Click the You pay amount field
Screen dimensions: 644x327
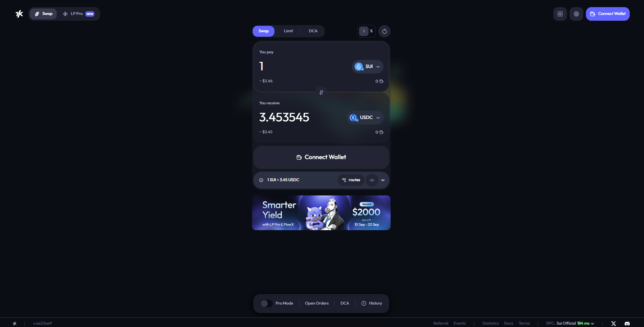pyautogui.click(x=302, y=66)
